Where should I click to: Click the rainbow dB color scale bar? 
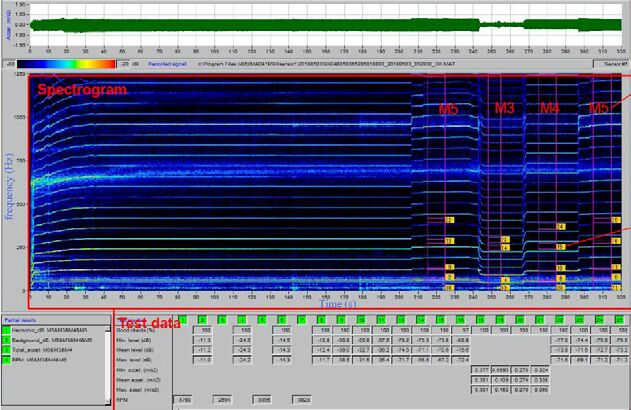pyautogui.click(x=66, y=64)
